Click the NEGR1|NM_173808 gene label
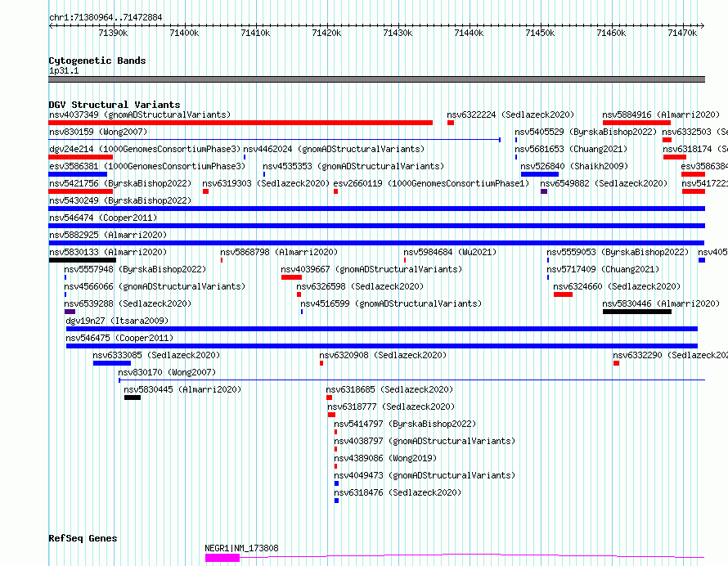The height and width of the screenshot is (566, 728). point(241,548)
